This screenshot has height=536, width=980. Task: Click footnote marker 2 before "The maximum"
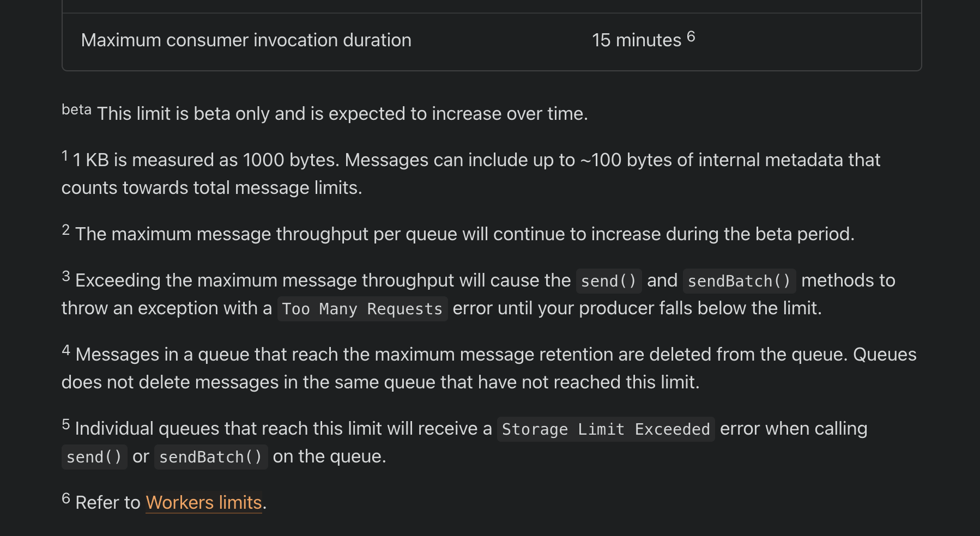pyautogui.click(x=66, y=230)
